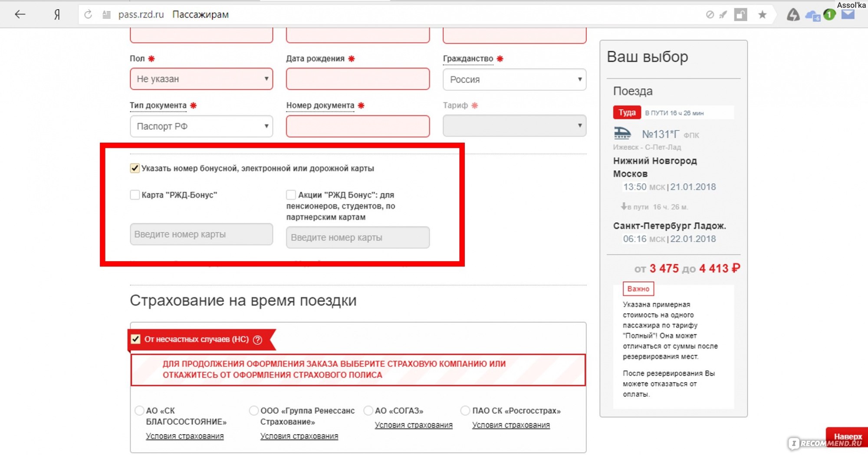Screen dimensions: 868x455
Task: Click the Туда direction tab
Action: (x=627, y=113)
